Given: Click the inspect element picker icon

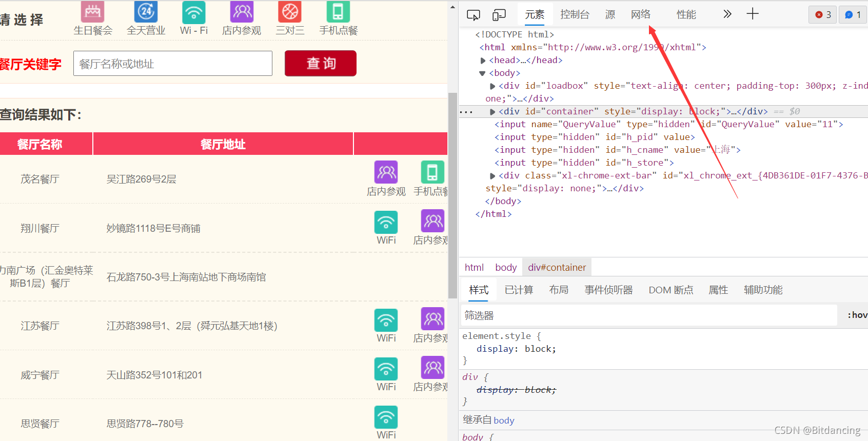Looking at the screenshot, I should tap(473, 15).
